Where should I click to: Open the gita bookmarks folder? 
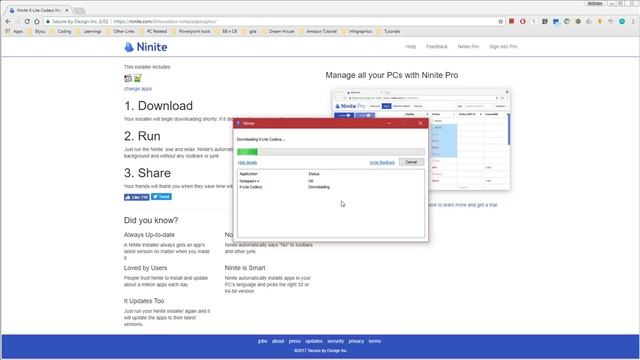click(249, 31)
